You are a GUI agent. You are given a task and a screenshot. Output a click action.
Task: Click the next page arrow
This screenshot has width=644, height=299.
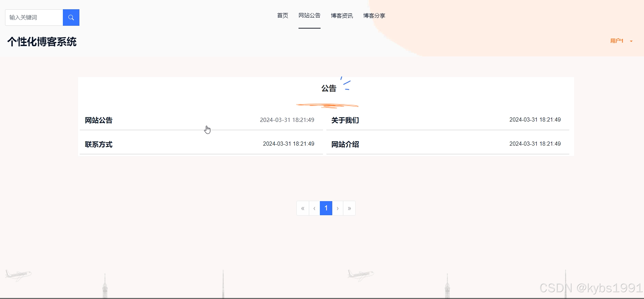pos(337,208)
